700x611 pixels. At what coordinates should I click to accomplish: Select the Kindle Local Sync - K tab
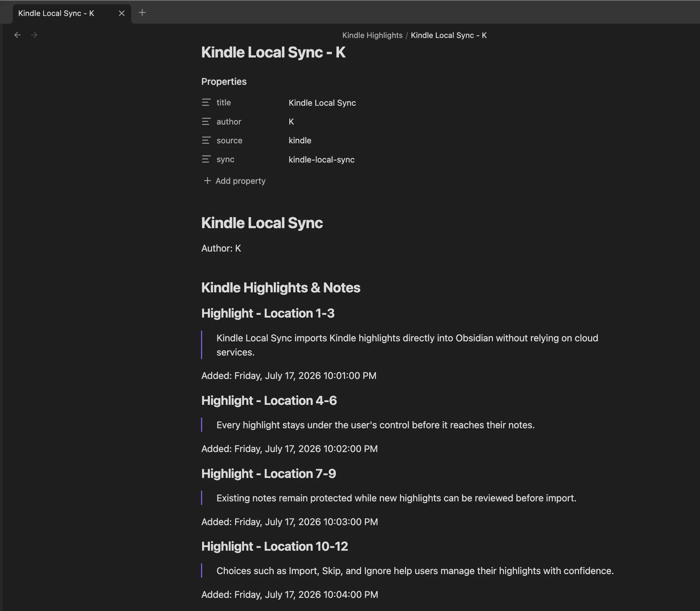click(x=72, y=13)
